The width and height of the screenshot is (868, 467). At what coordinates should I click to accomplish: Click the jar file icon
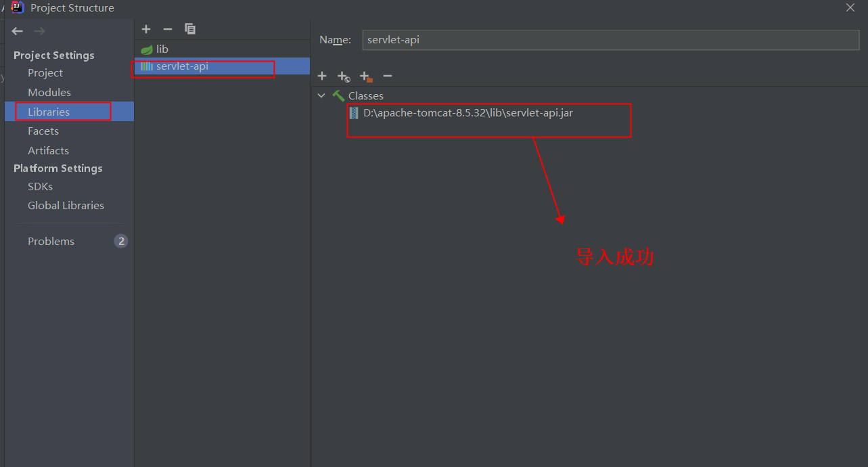[x=354, y=113]
